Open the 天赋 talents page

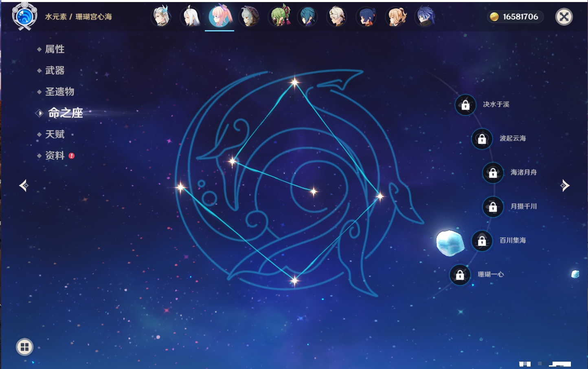pyautogui.click(x=55, y=134)
